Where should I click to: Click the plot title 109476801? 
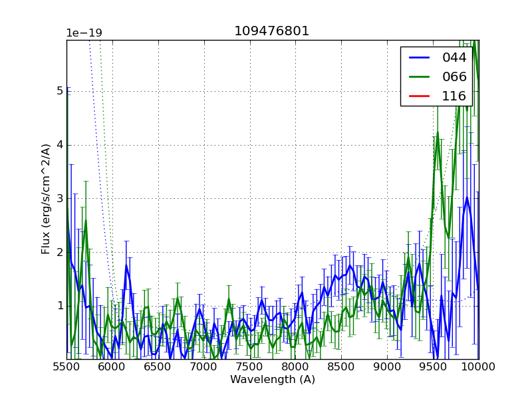pyautogui.click(x=271, y=31)
